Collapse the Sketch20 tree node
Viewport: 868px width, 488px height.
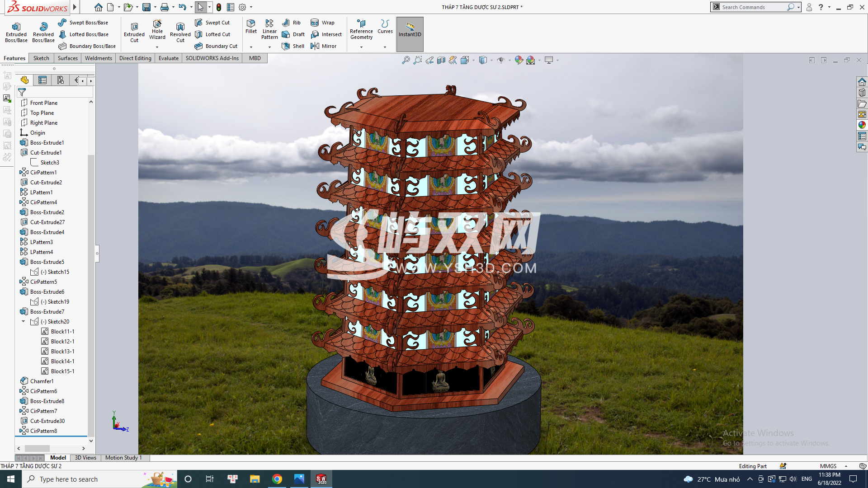pos(24,322)
